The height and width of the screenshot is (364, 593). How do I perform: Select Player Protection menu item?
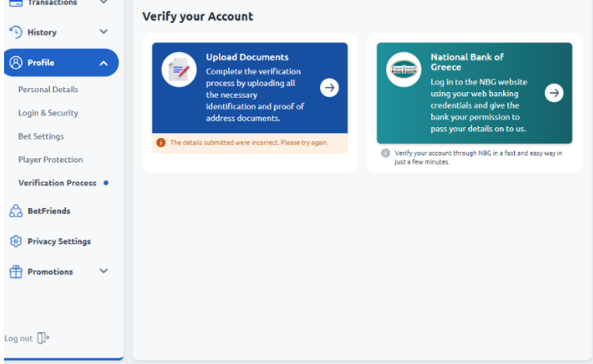(51, 160)
